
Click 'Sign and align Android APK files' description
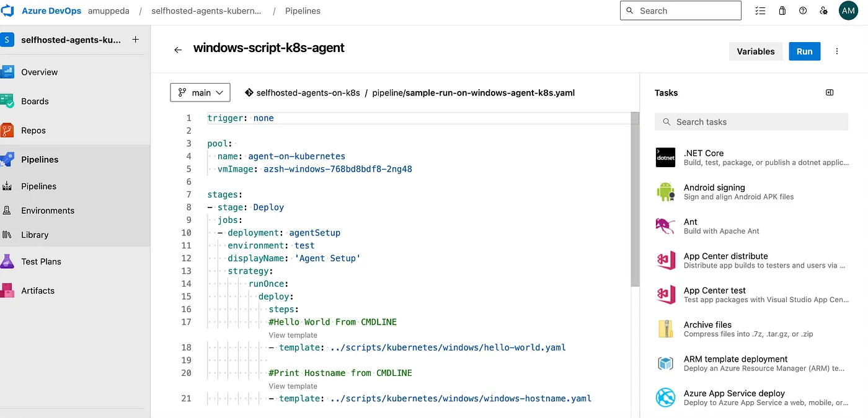[739, 197]
